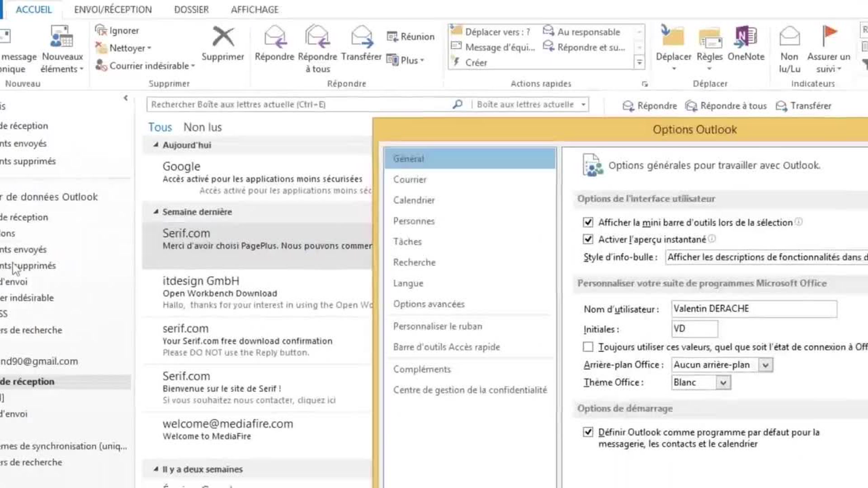Click the Répondre icon in ribbon
Image resolution: width=868 pixels, height=488 pixels.
pos(274,38)
